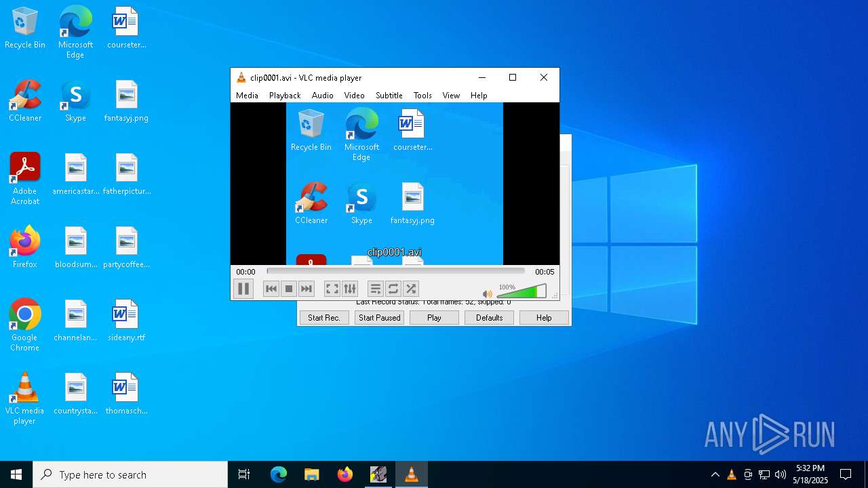Open the Subtitle menu
868x488 pixels.
click(x=389, y=96)
